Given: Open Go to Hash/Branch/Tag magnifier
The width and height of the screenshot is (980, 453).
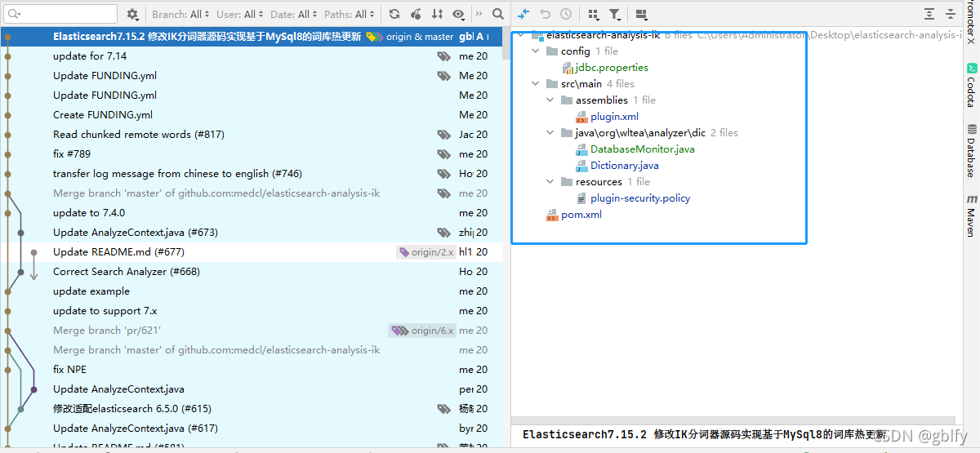Looking at the screenshot, I should [498, 14].
